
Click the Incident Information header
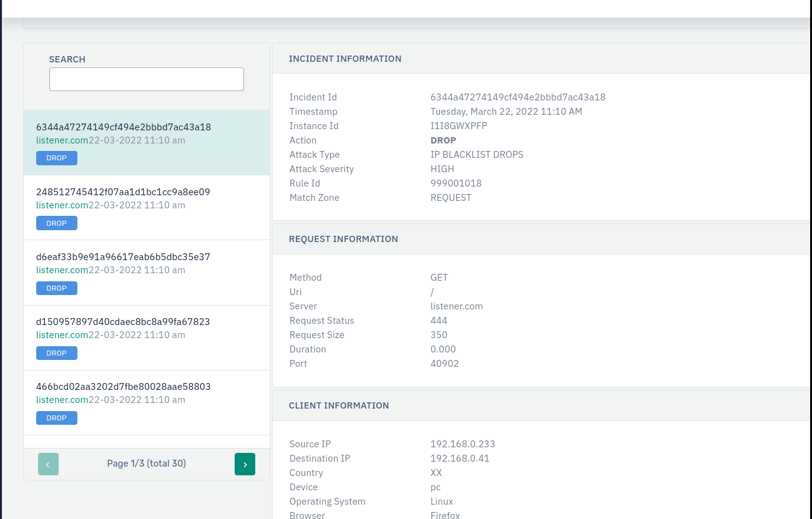(345, 59)
